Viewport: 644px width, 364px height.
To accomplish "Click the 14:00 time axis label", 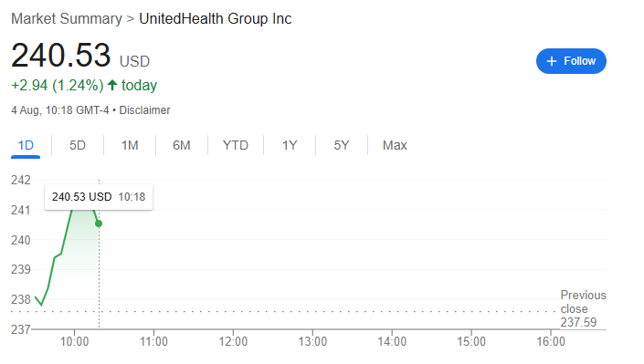I will pos(392,341).
